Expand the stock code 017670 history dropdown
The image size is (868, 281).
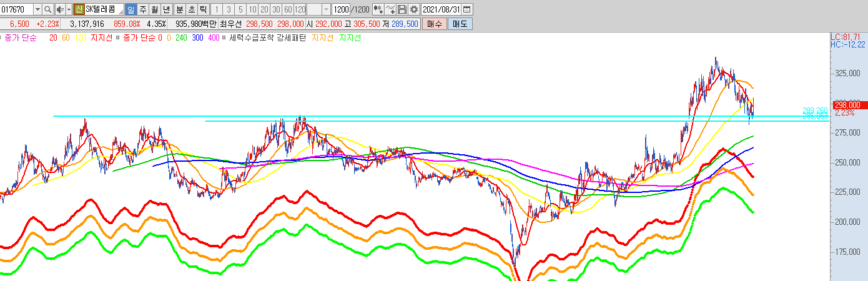37,9
